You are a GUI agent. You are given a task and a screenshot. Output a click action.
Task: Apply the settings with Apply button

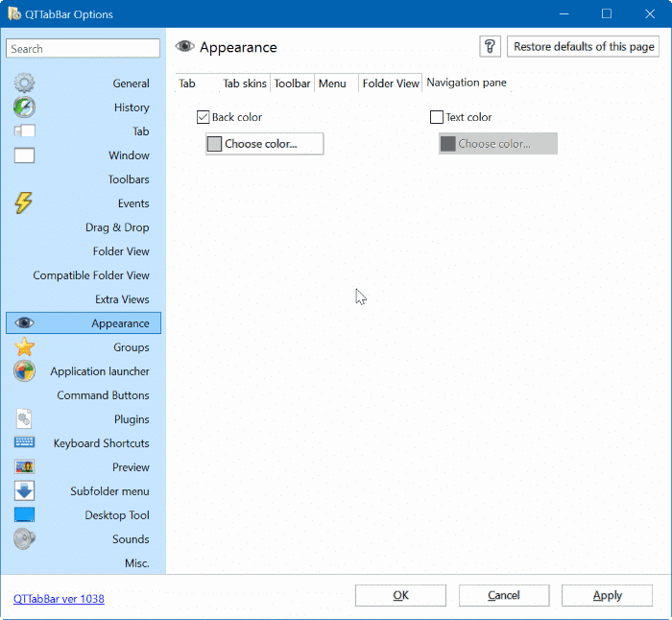point(608,595)
